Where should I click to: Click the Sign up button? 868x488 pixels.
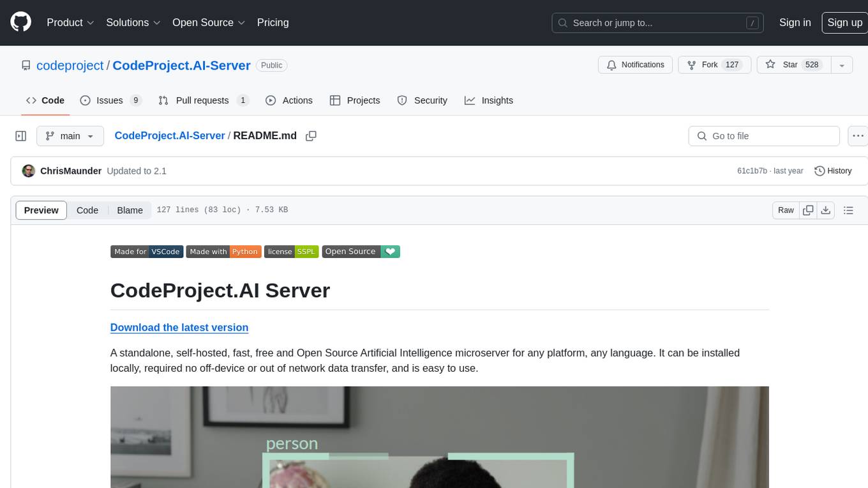[844, 22]
